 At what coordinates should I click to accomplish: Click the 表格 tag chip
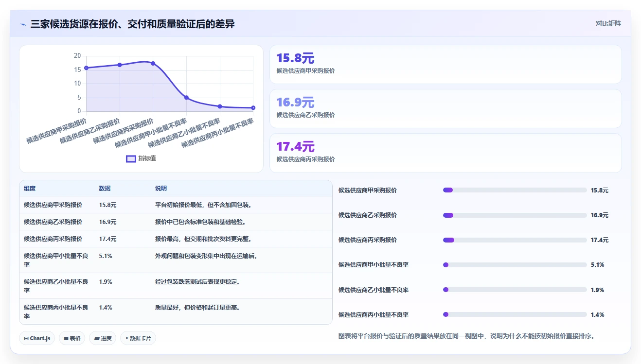pyautogui.click(x=72, y=338)
